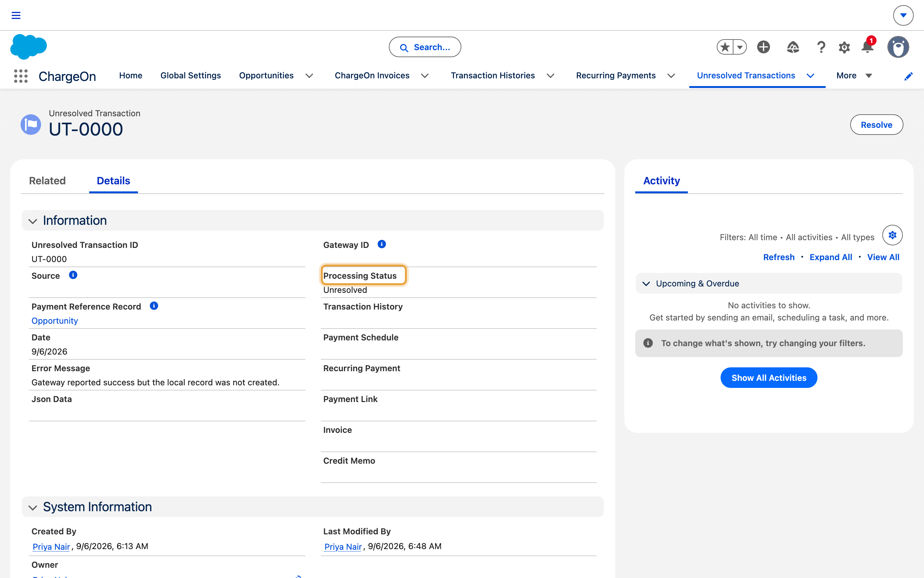Screen dimensions: 924x578
Task: Open the More navigation menu
Action: point(854,76)
